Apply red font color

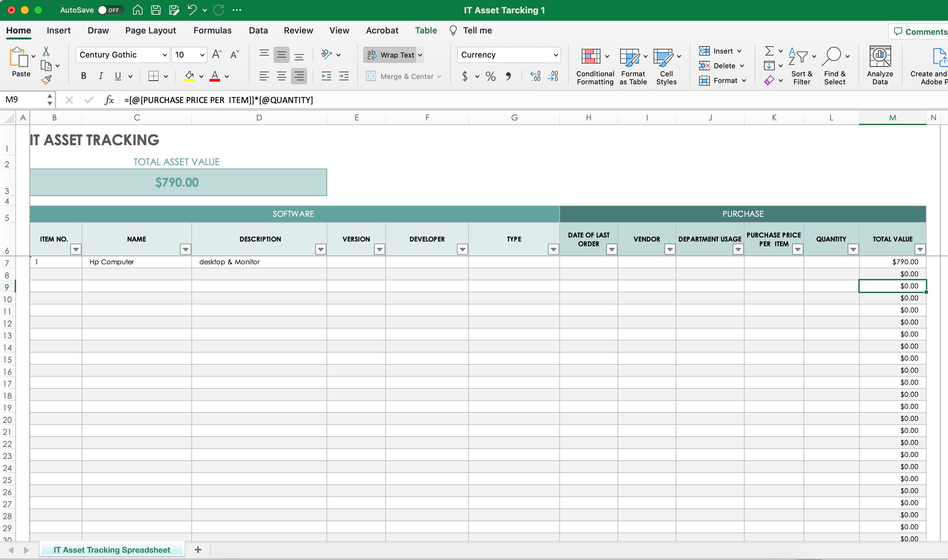click(x=215, y=76)
